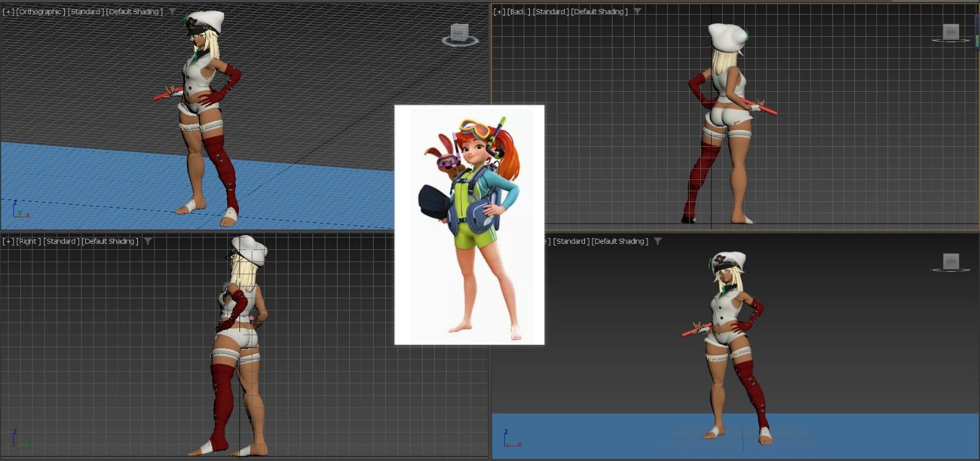This screenshot has width=980, height=461.
Task: Click the filter funnel icon in Back viewport
Action: 638,12
